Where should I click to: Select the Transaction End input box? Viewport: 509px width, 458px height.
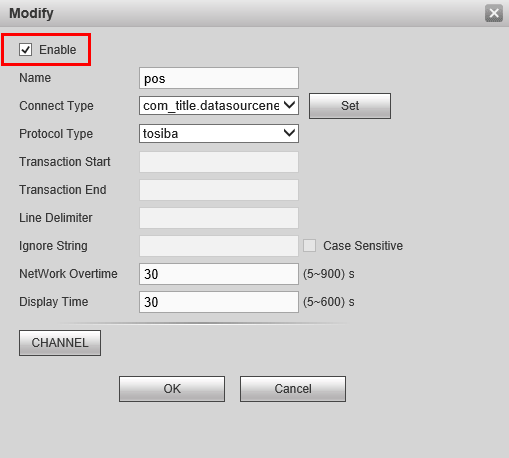point(219,190)
